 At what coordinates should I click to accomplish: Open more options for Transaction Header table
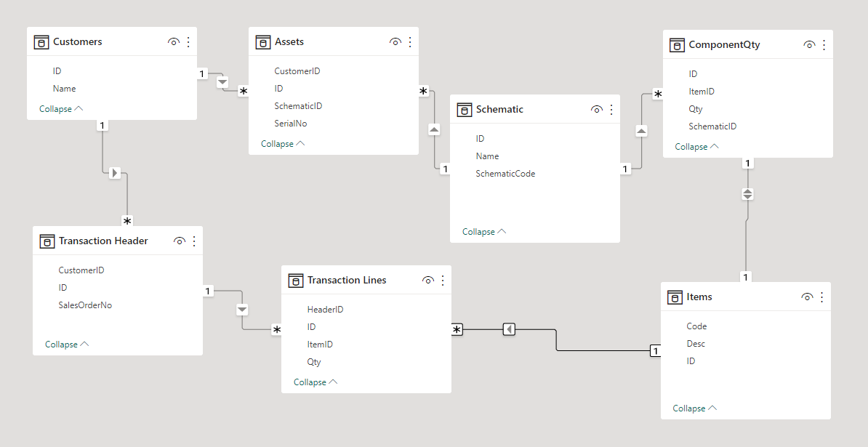click(x=194, y=241)
